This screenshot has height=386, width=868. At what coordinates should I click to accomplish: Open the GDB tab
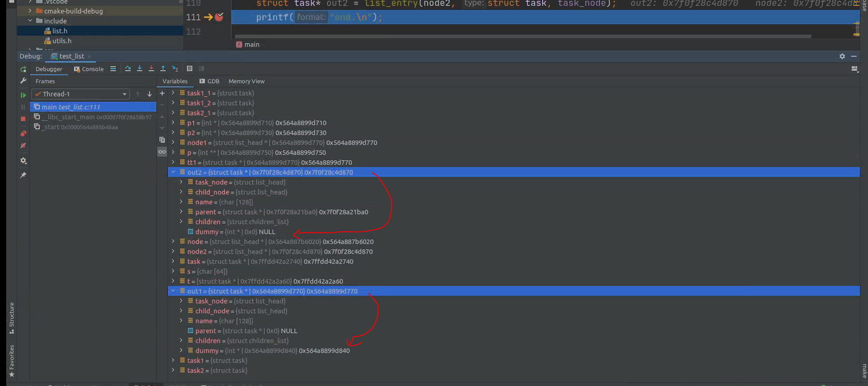(x=209, y=81)
